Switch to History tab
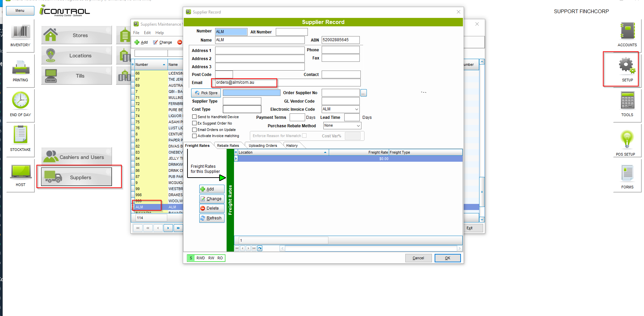This screenshot has width=644, height=316. [292, 146]
